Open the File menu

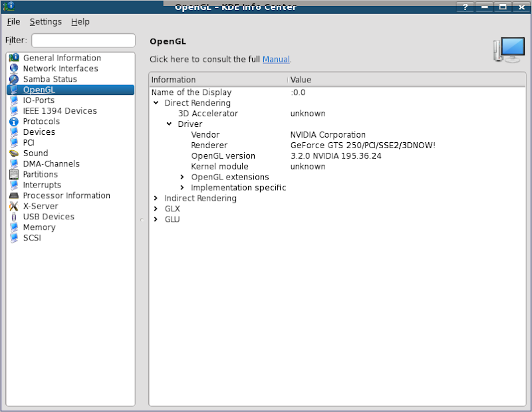(13, 22)
